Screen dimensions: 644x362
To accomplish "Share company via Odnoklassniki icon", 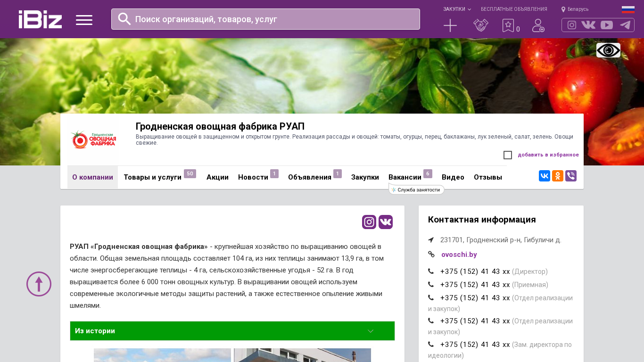I will (x=558, y=176).
